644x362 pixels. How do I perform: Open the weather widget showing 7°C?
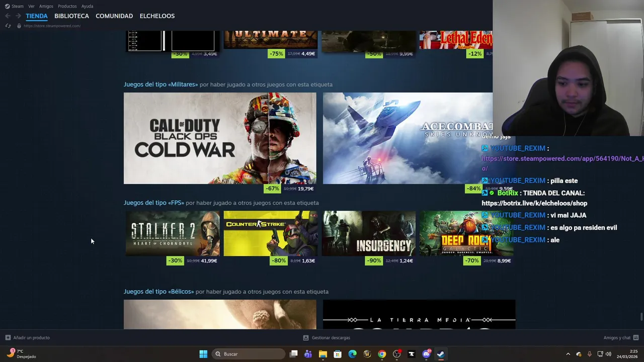(22, 354)
